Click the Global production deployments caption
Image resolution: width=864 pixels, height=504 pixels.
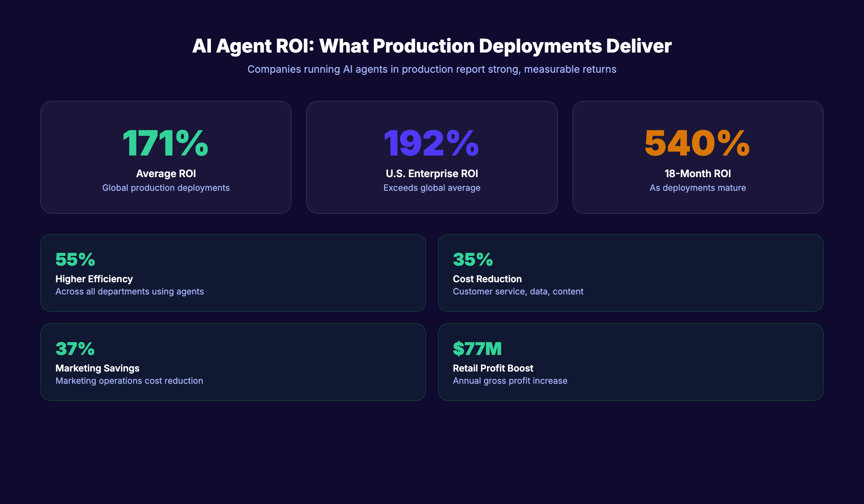[166, 188]
